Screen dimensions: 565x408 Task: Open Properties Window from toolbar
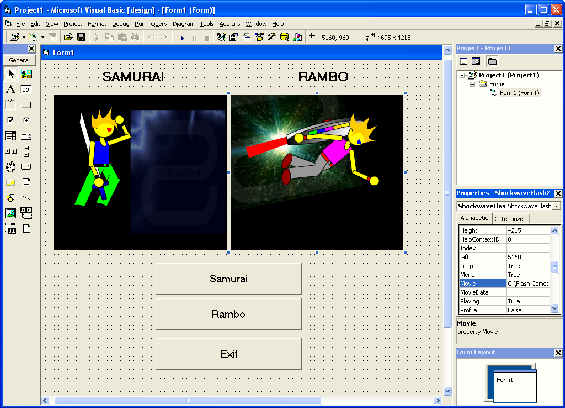[x=233, y=37]
